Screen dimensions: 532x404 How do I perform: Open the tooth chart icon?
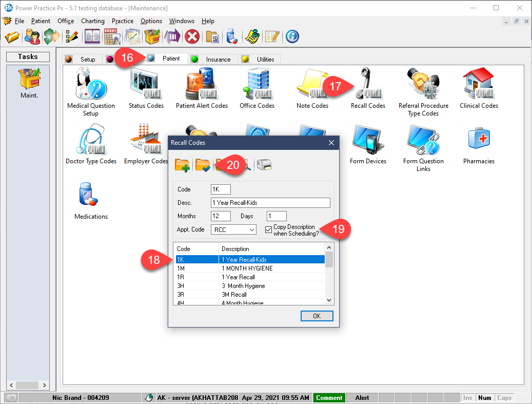coord(112,36)
